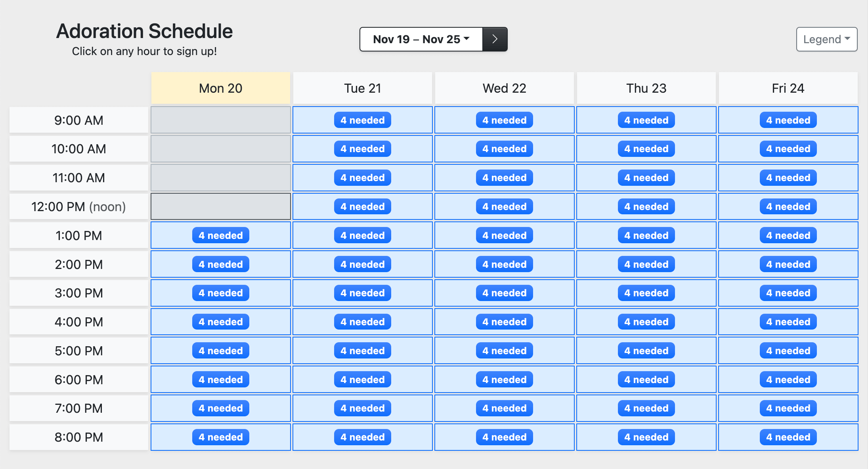The width and height of the screenshot is (868, 469).
Task: Select the Fri 24 column header
Action: tap(788, 88)
